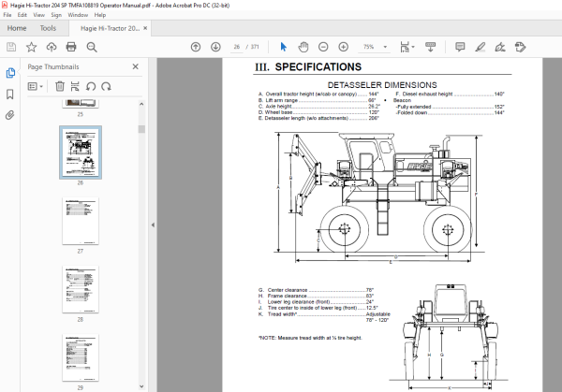The image size is (562, 392).
Task: Click the SPECIFICATIONS heading text
Action: point(318,67)
